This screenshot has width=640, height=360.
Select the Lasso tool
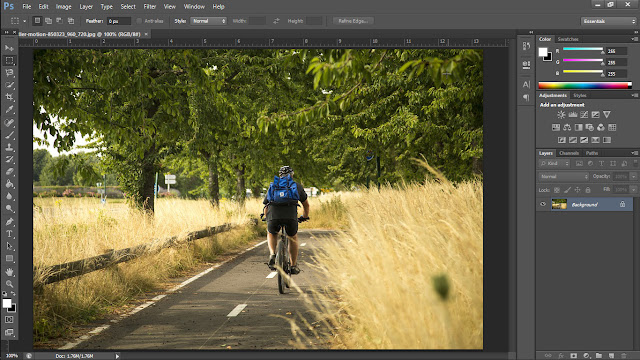9,73
